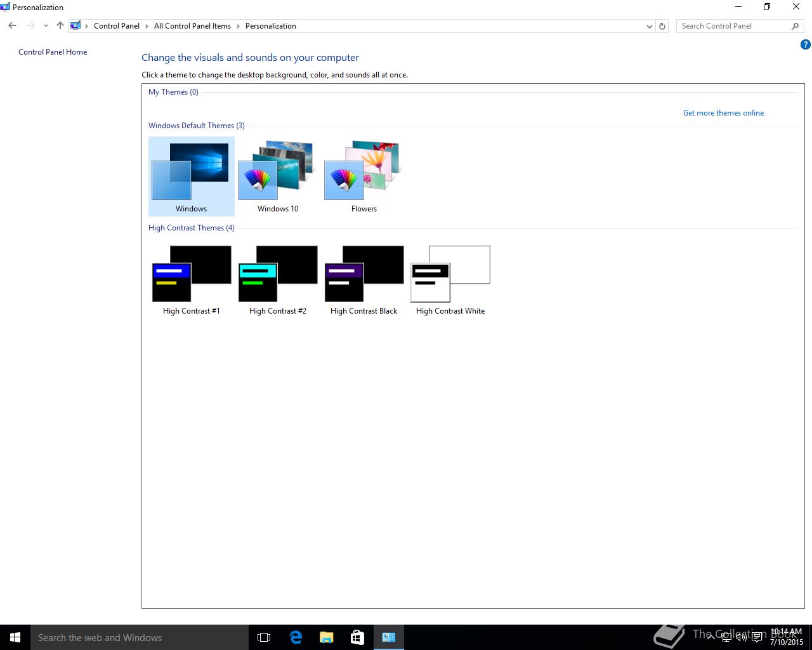Open the Store taskbar icon
812x650 pixels.
[x=358, y=637]
